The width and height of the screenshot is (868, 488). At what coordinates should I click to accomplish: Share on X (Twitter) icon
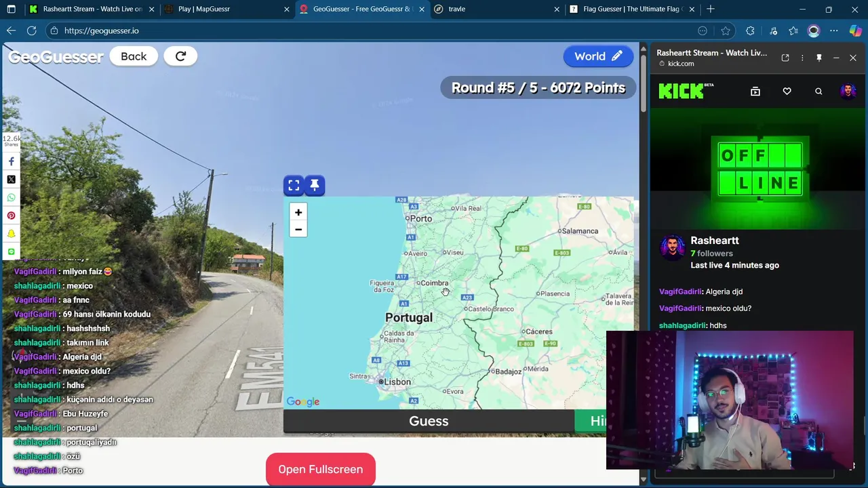pyautogui.click(x=11, y=180)
